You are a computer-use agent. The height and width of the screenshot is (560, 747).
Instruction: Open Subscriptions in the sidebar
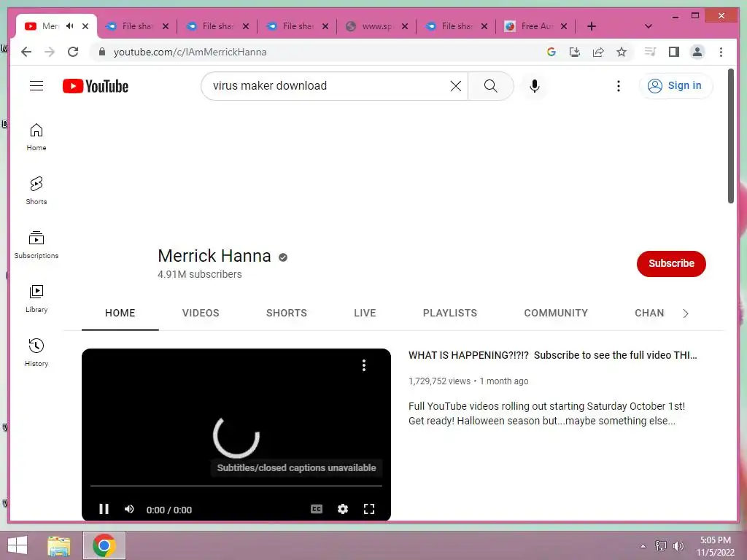pos(36,245)
